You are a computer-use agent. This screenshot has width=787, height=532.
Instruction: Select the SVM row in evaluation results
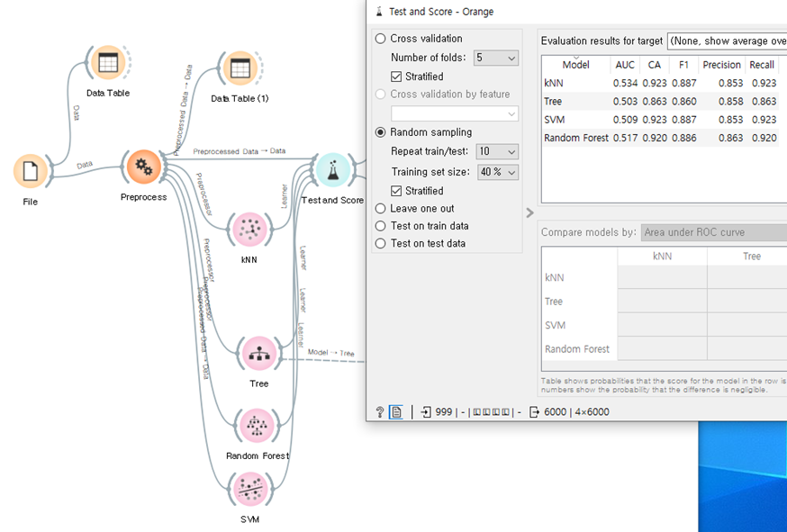(x=665, y=120)
